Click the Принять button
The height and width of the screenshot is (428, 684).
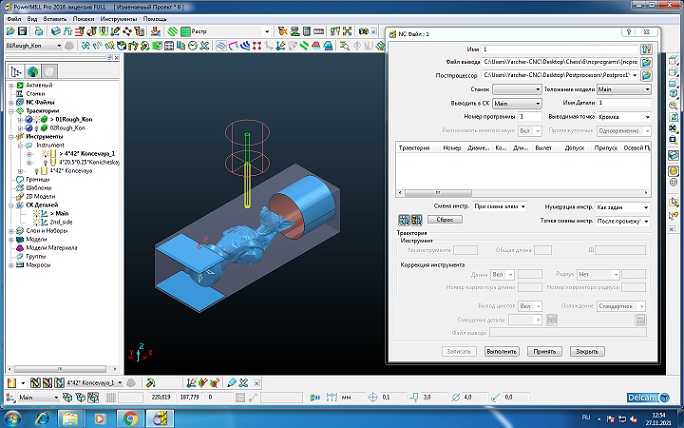coord(545,351)
